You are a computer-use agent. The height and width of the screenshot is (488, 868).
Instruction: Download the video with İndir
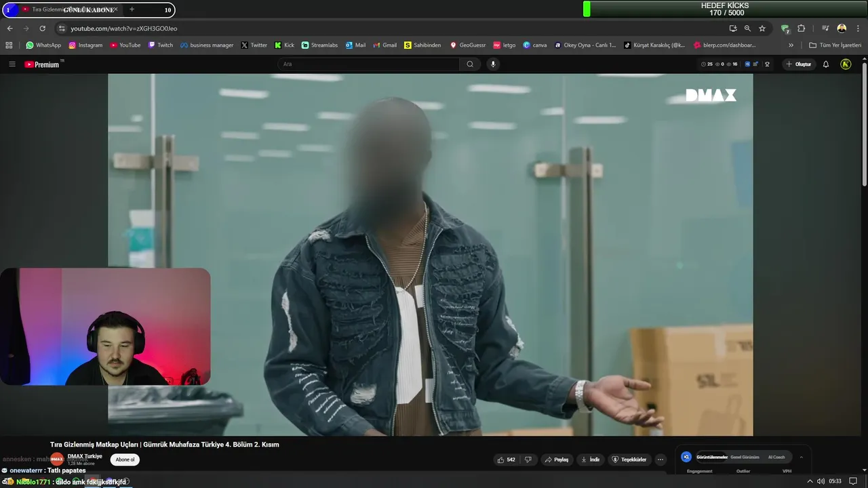point(591,460)
